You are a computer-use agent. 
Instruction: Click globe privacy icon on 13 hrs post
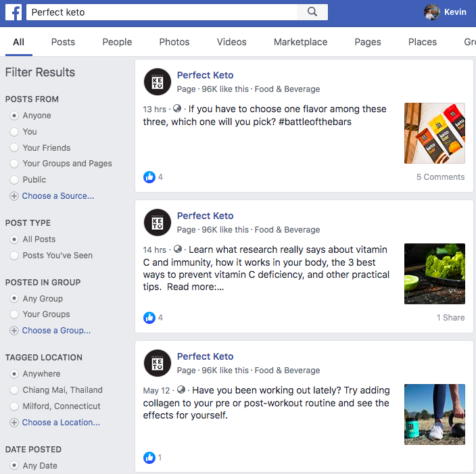point(177,108)
